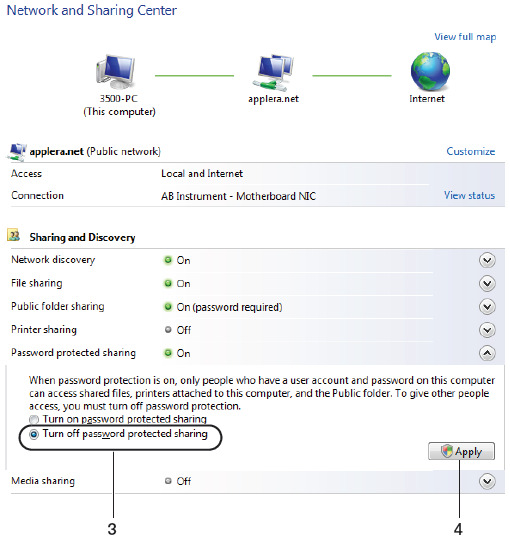
Task: Click green status dot for Public folder sharing
Action: (x=168, y=306)
